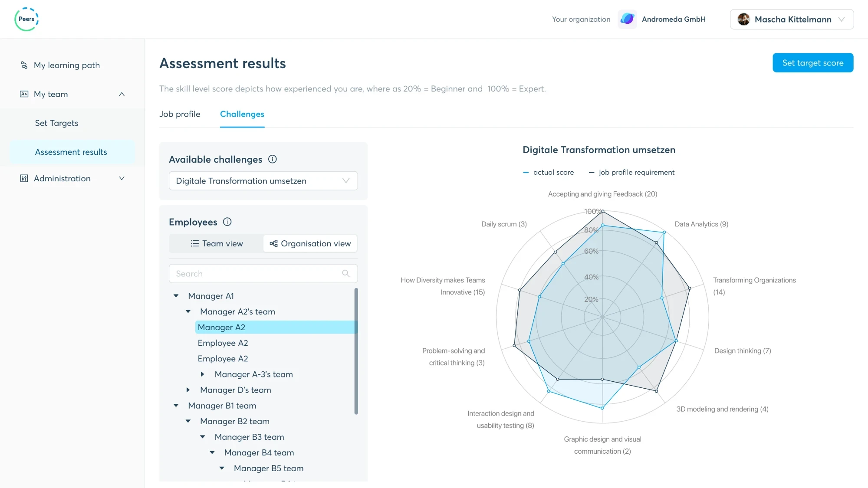868x488 pixels.
Task: Collapse the Manager B2 team node
Action: pos(188,421)
